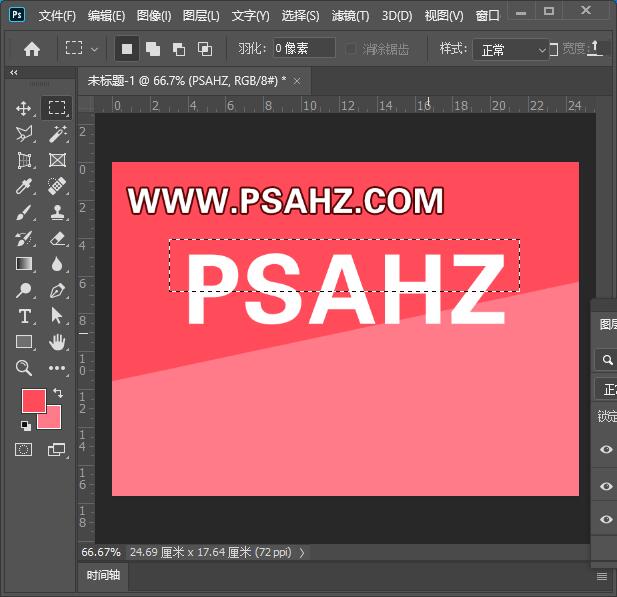Choose New Selection mode
The width and height of the screenshot is (617, 597).
(x=127, y=49)
